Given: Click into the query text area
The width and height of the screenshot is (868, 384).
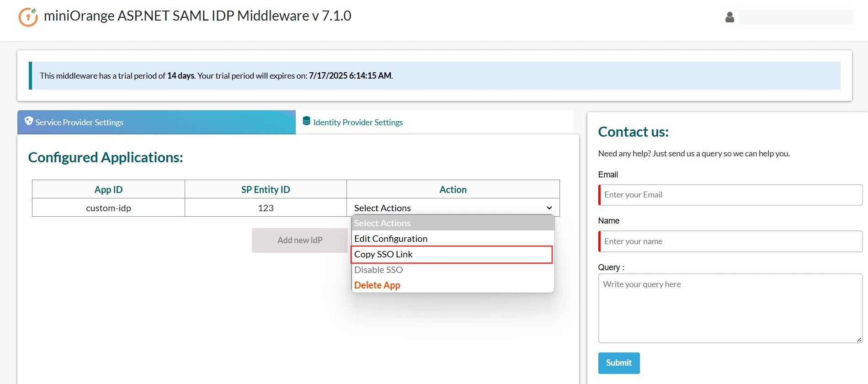Looking at the screenshot, I should pyautogui.click(x=730, y=308).
